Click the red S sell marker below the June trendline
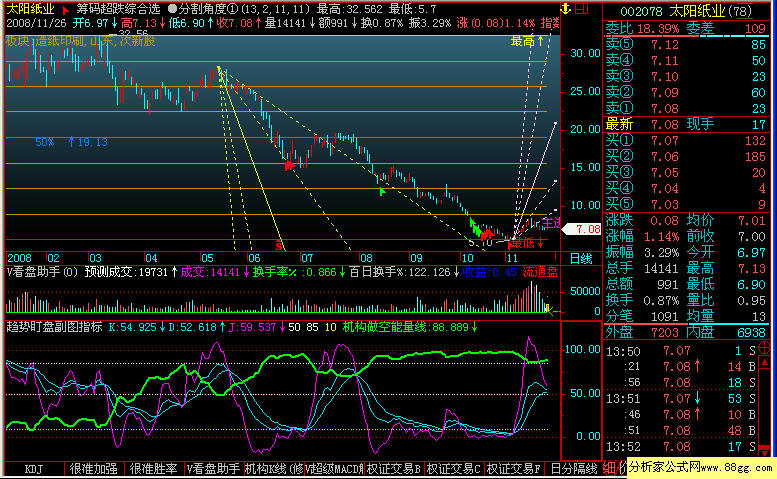 [279, 246]
